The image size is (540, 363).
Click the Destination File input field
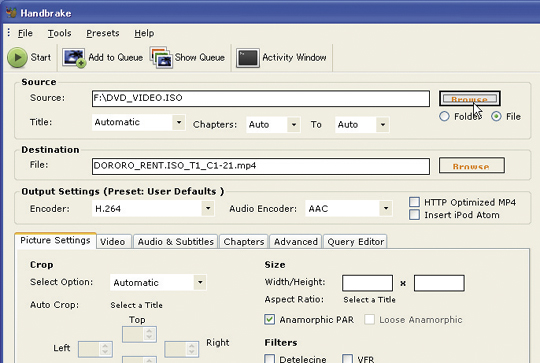coord(261,166)
